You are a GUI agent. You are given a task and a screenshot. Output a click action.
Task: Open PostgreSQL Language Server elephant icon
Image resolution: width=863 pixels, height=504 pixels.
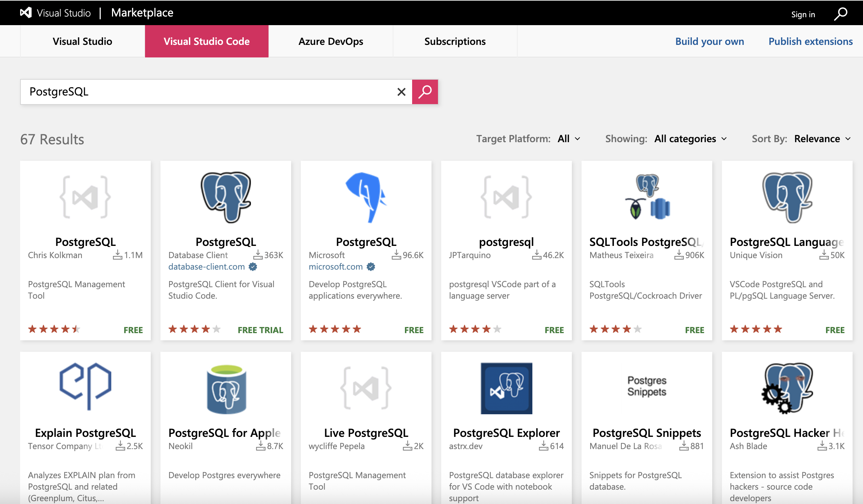click(787, 197)
